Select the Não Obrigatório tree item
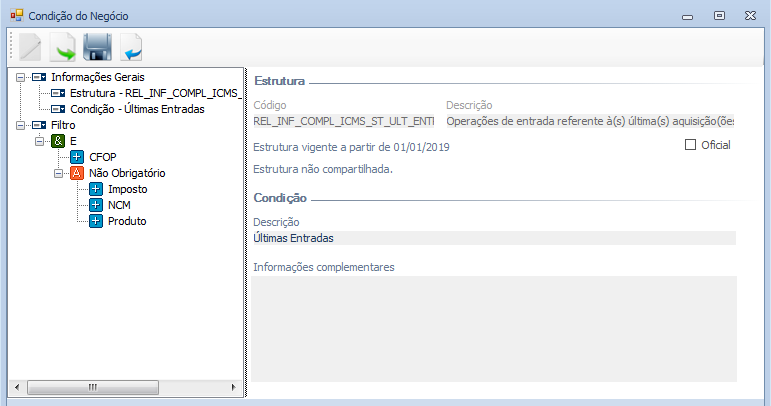 click(127, 173)
